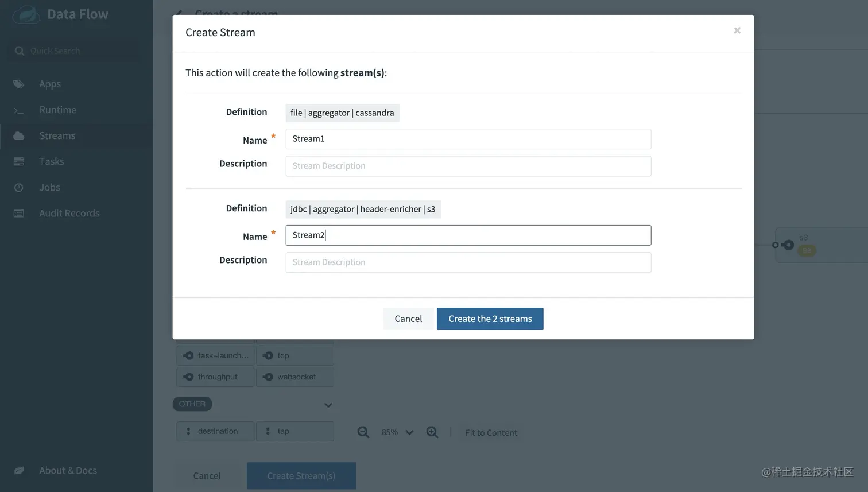Click the first Stream Description field
Viewport: 868px width, 492px height.
pos(468,166)
